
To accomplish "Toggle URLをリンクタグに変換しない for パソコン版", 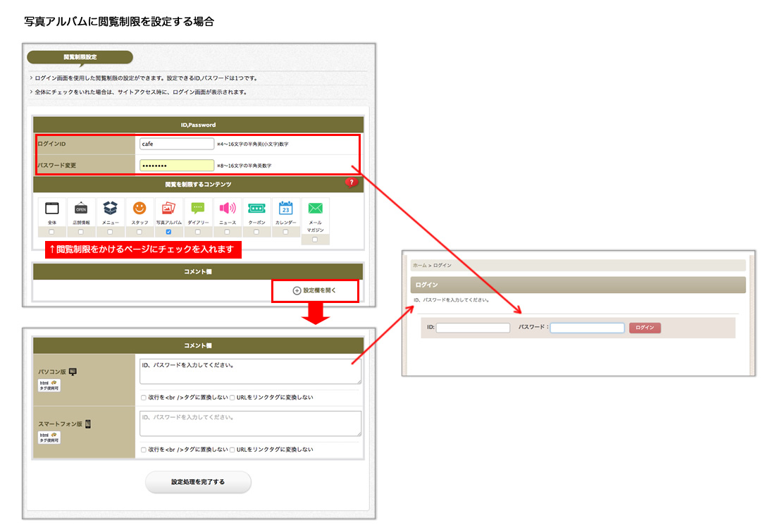I will [232, 397].
